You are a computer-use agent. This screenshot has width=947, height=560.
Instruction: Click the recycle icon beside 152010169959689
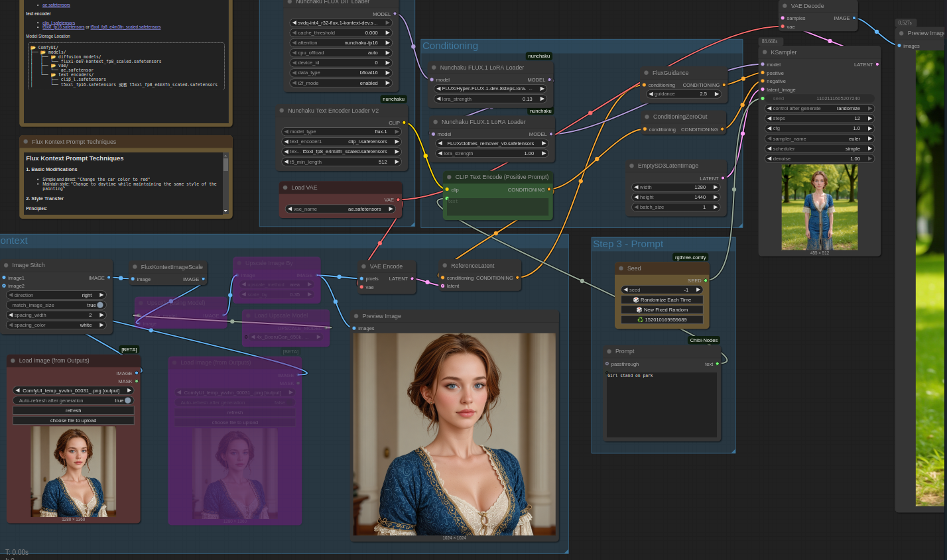click(640, 319)
